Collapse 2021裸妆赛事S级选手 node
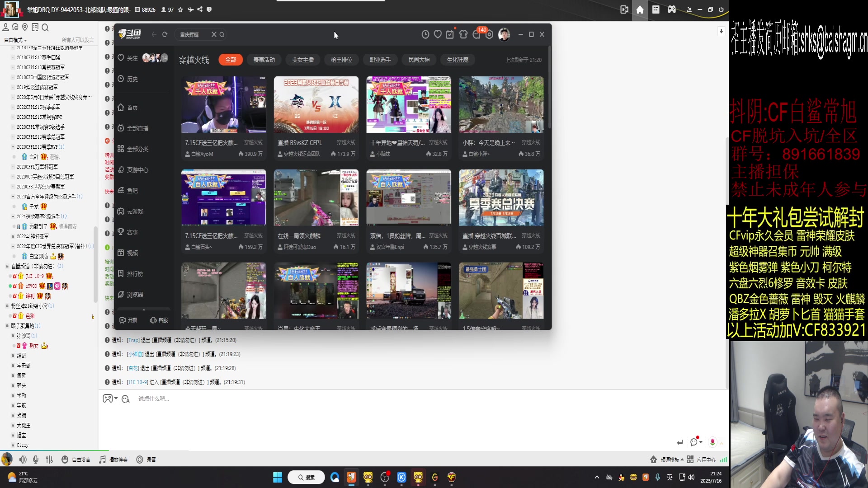Screen dimensions: 868x488 [13, 216]
